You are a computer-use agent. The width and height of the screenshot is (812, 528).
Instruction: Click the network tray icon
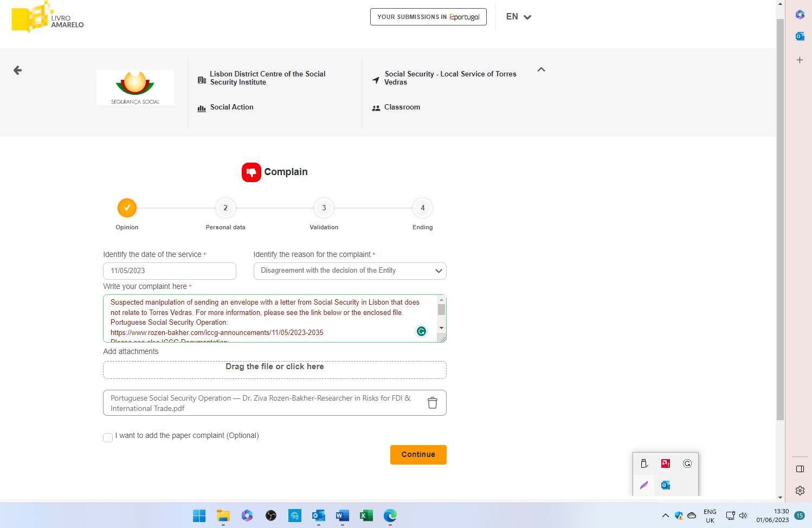(x=730, y=516)
